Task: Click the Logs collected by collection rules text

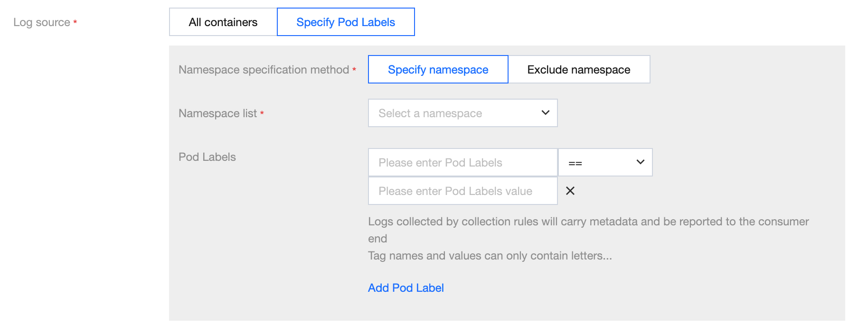Action: point(588,222)
